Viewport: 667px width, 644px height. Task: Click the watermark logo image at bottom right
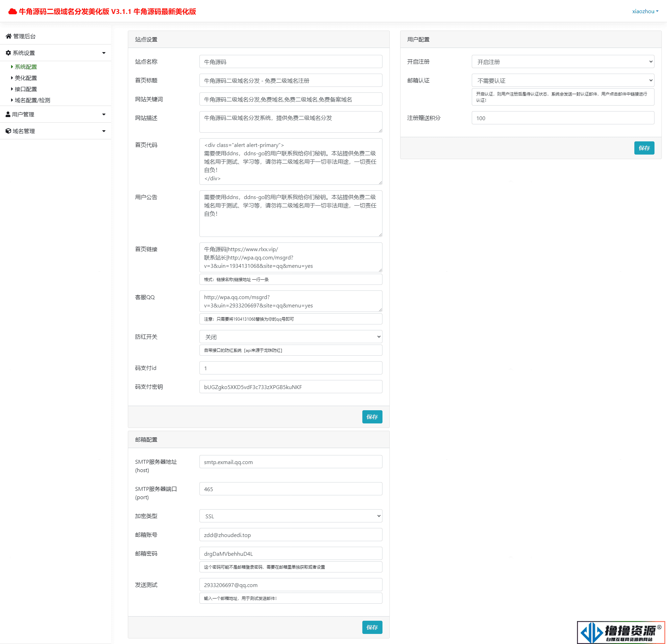click(621, 632)
